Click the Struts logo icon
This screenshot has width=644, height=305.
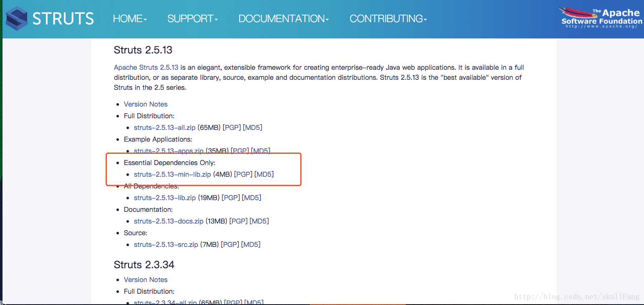pyautogui.click(x=17, y=19)
